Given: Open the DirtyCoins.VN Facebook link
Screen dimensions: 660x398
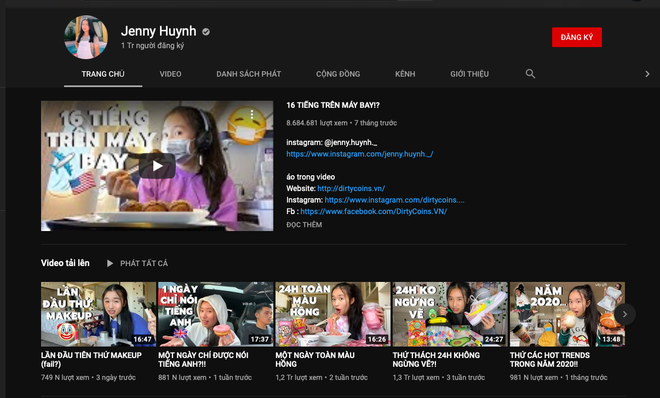Looking at the screenshot, I should click(373, 211).
